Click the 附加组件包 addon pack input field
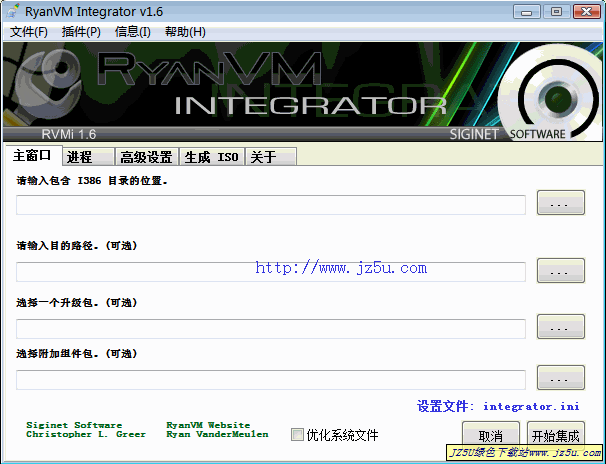The width and height of the screenshot is (606, 464). click(271, 380)
